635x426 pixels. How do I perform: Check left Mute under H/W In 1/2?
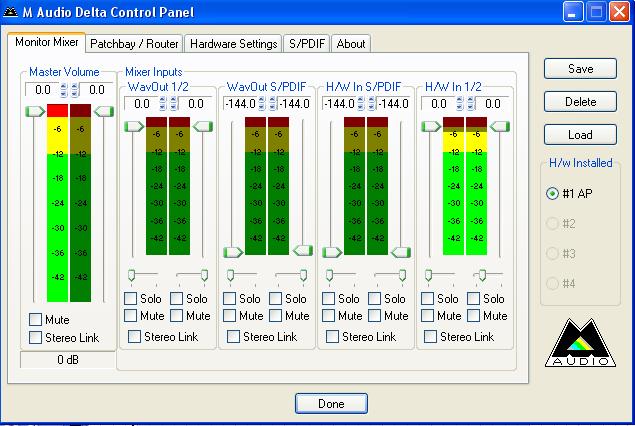point(428,315)
